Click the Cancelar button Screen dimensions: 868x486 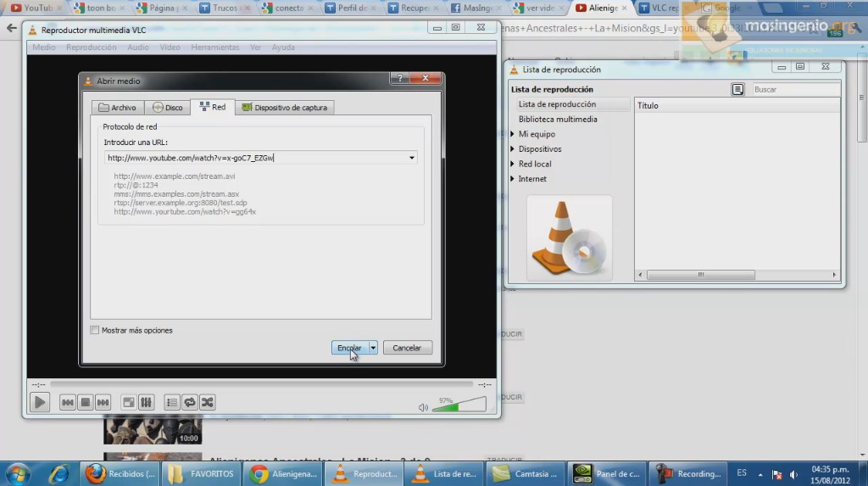click(x=407, y=348)
